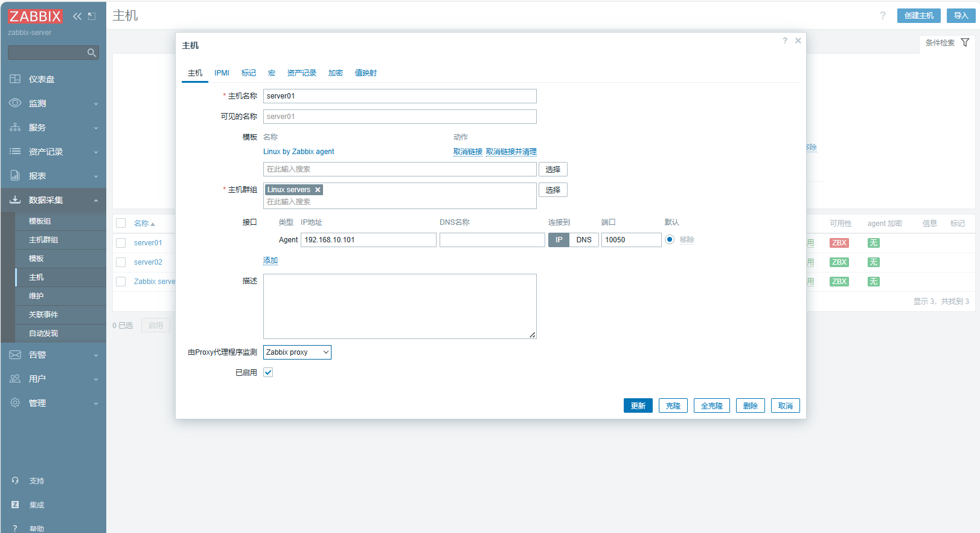980x533 pixels.
Task: Click the dialog help question mark
Action: tap(785, 40)
